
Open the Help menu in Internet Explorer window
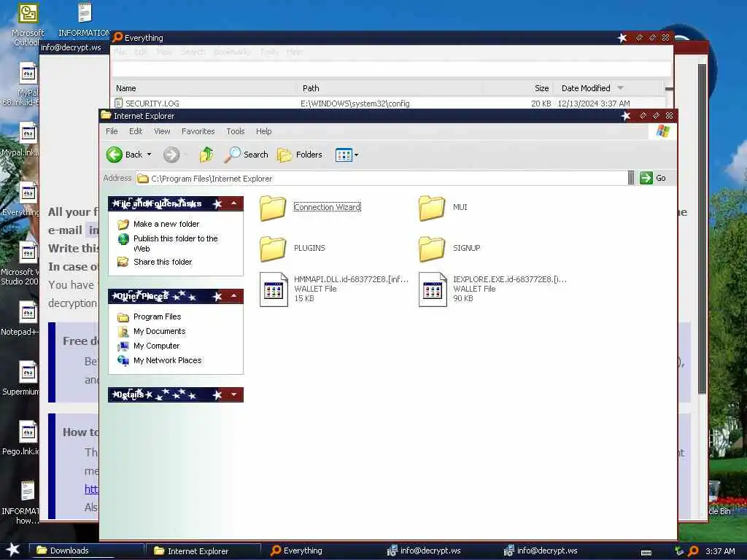coord(264,131)
